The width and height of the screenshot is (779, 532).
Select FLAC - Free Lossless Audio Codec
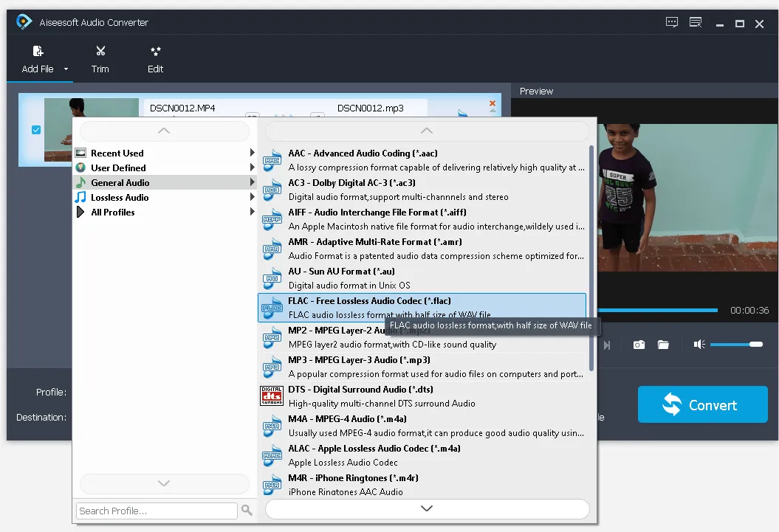pyautogui.click(x=369, y=301)
